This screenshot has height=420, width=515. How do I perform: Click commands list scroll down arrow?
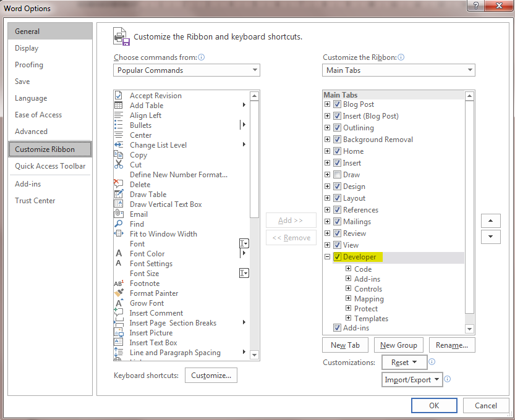[x=254, y=355]
